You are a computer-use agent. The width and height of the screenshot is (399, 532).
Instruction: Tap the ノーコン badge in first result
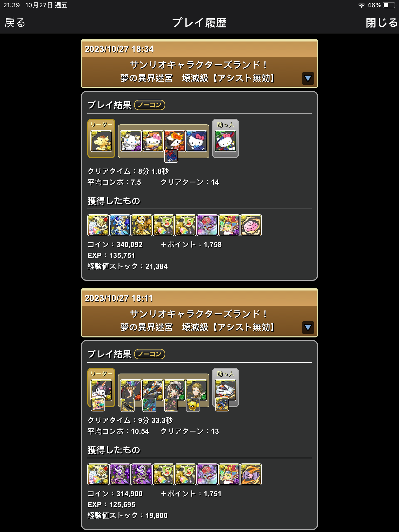pos(150,105)
